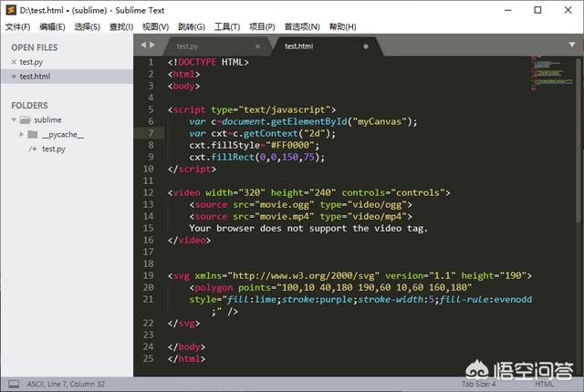Click "movie.ogg" on line 13
584x392 pixels.
(x=284, y=204)
